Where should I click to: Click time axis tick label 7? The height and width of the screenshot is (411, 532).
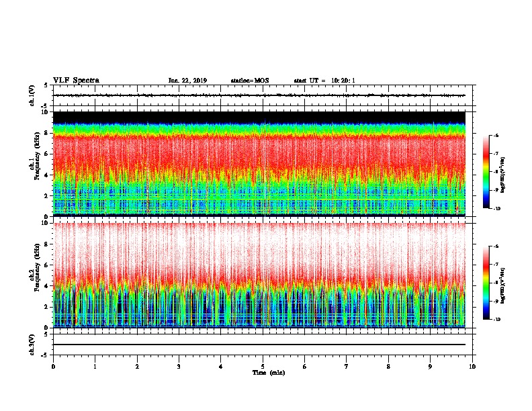tap(347, 367)
